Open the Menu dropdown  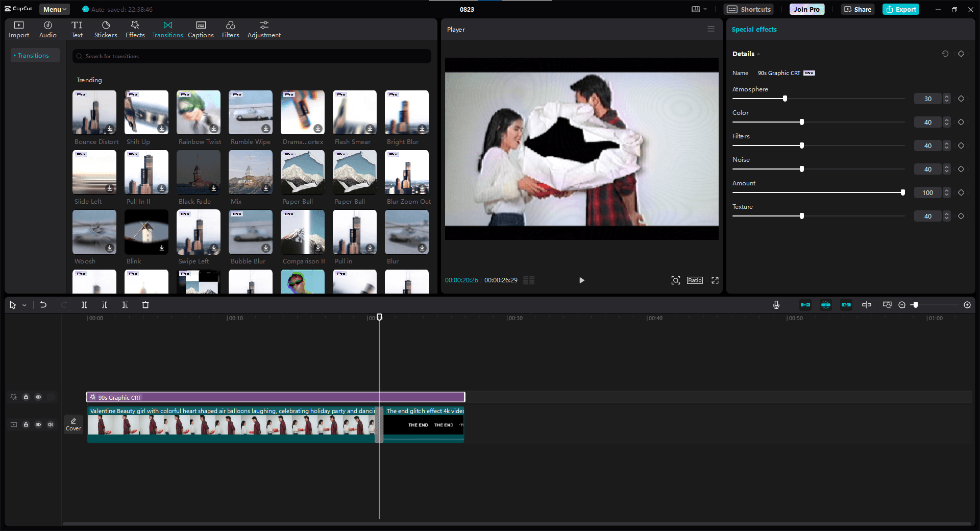(55, 9)
